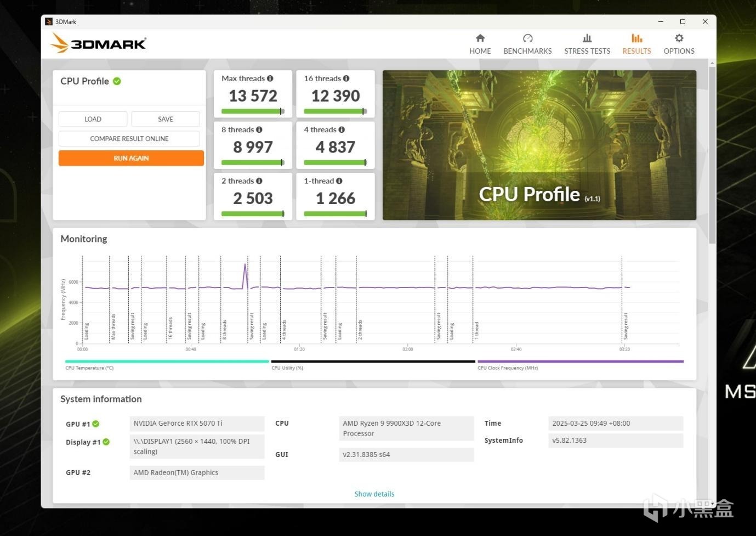Click the Max threads score 13 572
The height and width of the screenshot is (536, 756).
pyautogui.click(x=253, y=96)
